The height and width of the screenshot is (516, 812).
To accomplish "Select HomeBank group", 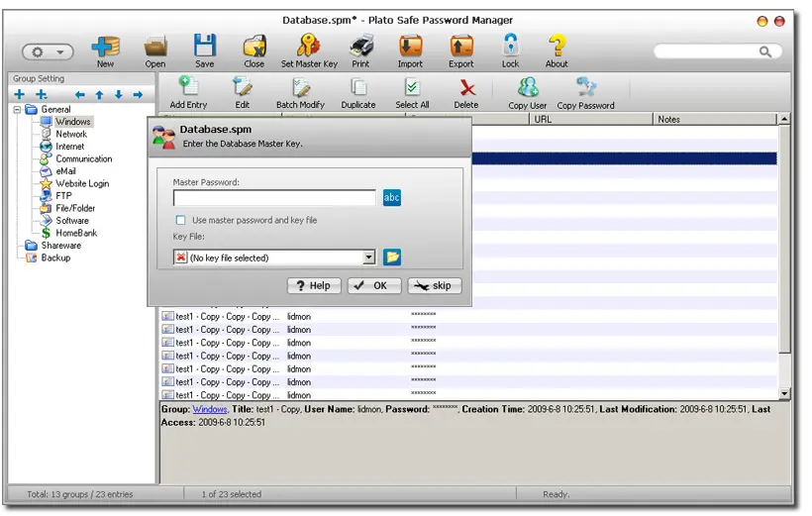I will pyautogui.click(x=76, y=233).
